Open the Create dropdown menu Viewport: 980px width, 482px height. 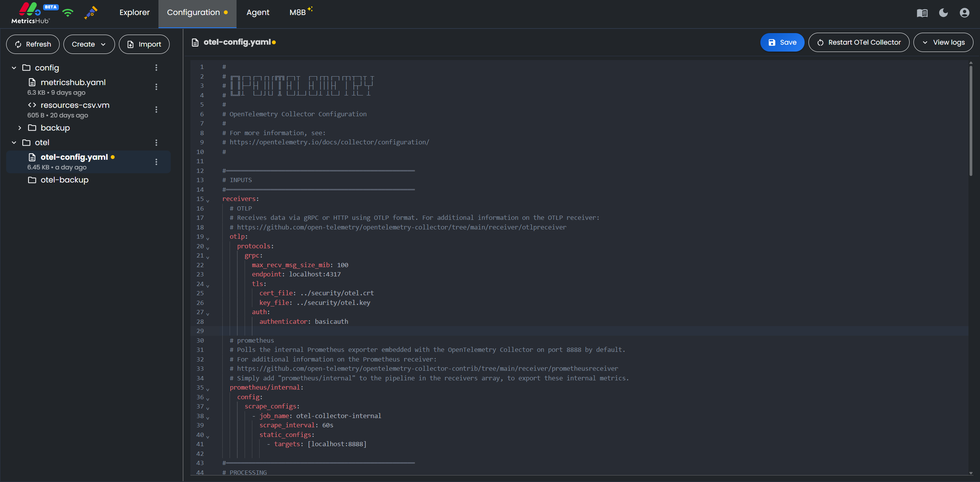click(x=89, y=44)
